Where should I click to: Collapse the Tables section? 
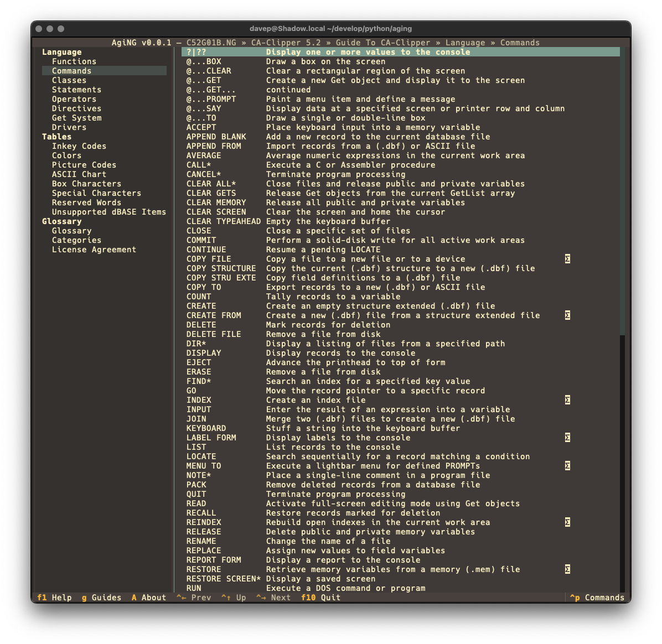tap(56, 136)
